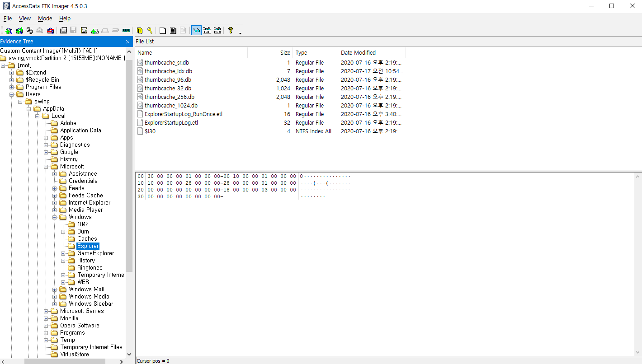Expand the Google folder node
This screenshot has height=364, width=642.
pos(46,152)
